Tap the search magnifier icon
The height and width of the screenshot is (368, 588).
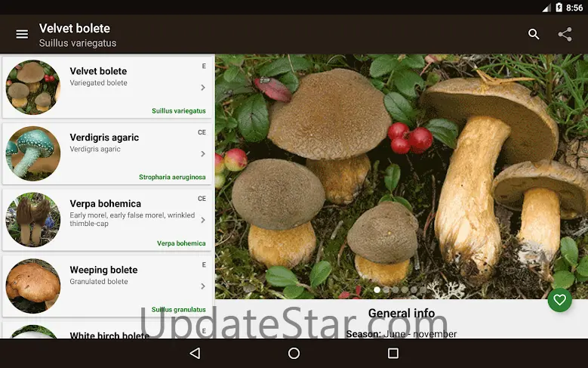click(x=534, y=34)
